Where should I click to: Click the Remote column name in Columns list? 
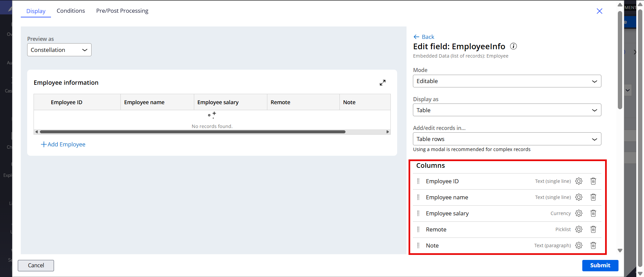click(x=436, y=229)
